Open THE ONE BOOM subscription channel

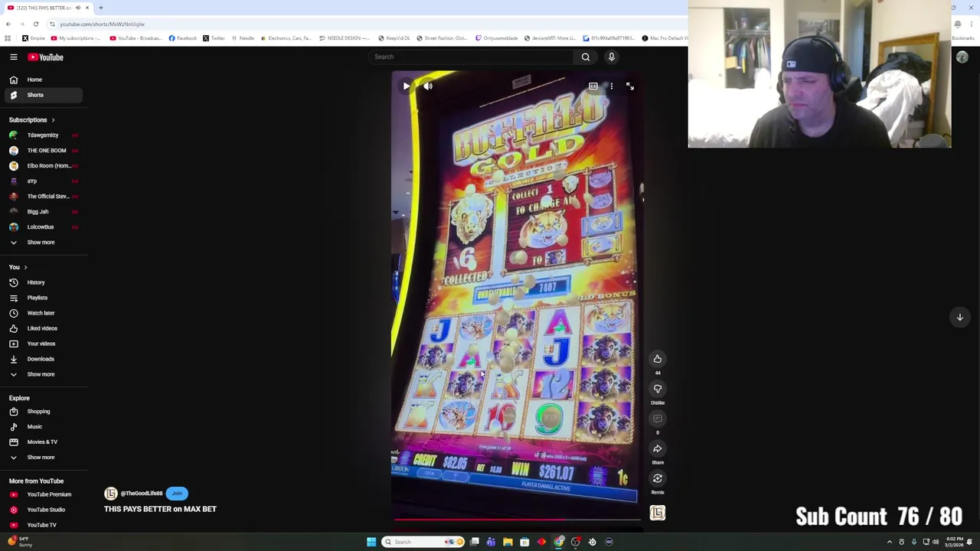(x=42, y=151)
